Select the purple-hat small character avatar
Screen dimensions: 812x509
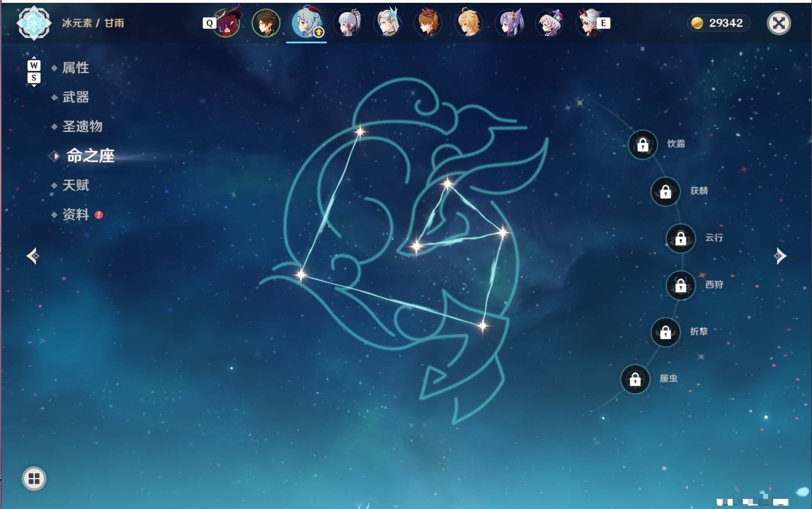(550, 23)
